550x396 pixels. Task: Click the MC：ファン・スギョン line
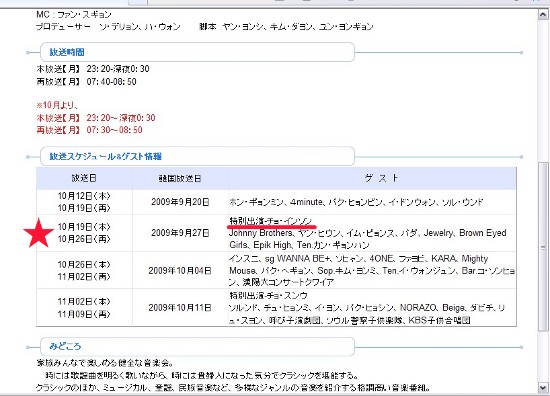(74, 15)
